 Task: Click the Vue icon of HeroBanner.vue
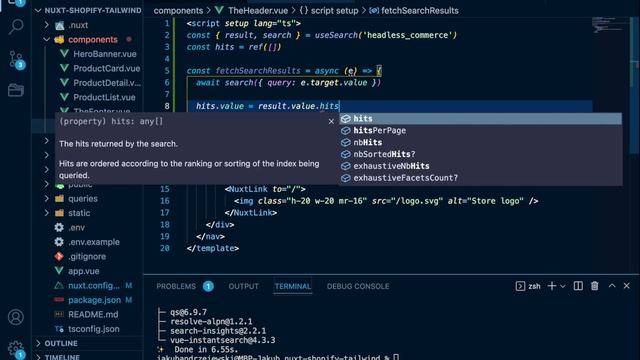click(64, 54)
